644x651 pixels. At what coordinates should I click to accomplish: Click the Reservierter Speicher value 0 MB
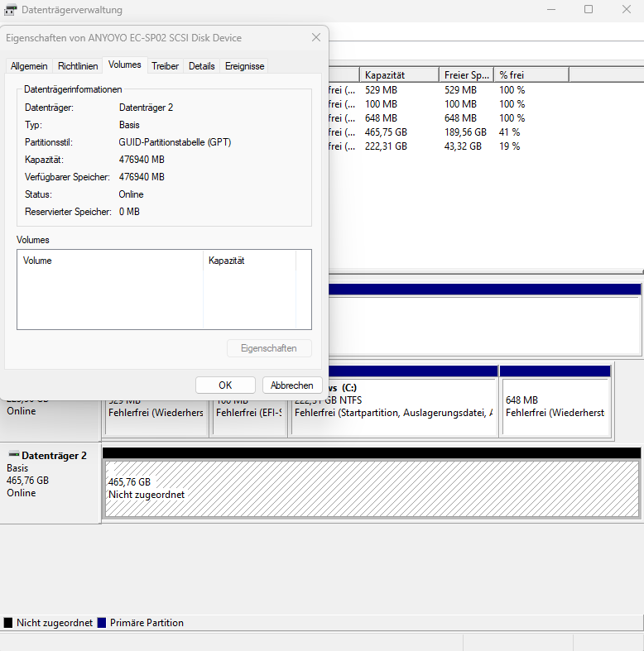[129, 212]
